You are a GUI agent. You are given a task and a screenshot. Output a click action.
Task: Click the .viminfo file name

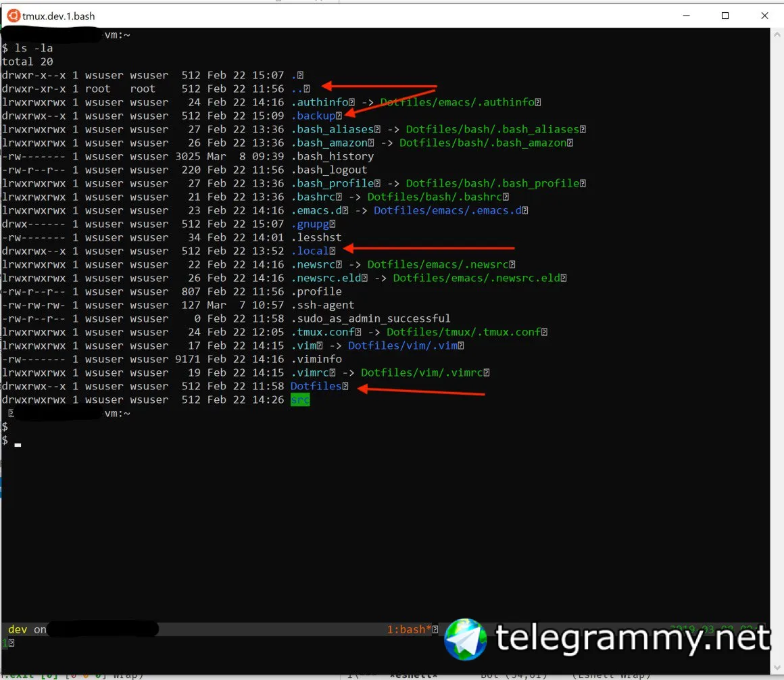pos(316,358)
